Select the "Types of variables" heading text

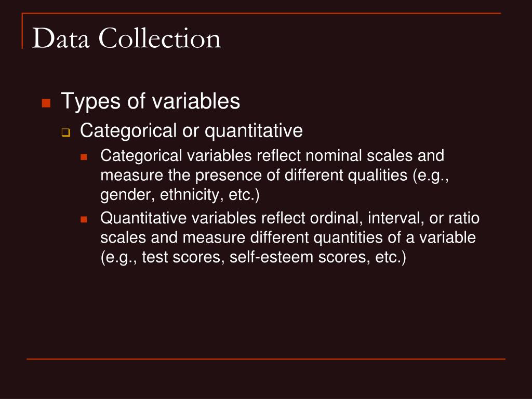click(150, 101)
